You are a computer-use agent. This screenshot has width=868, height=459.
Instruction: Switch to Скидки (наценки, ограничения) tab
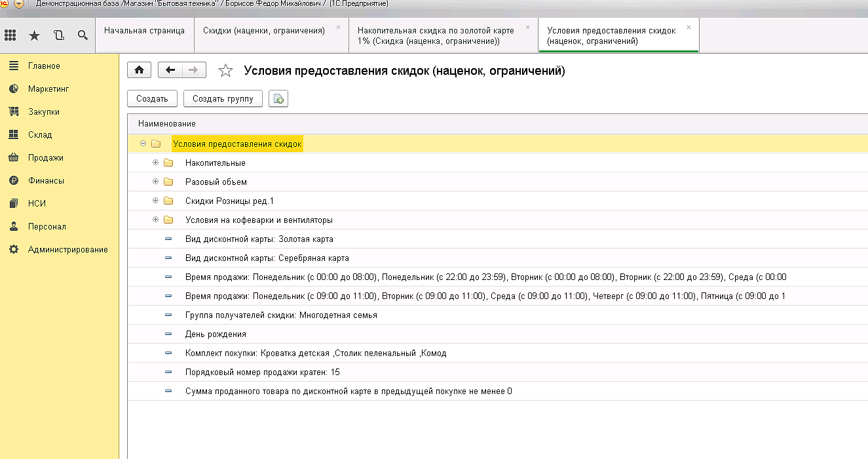point(263,31)
